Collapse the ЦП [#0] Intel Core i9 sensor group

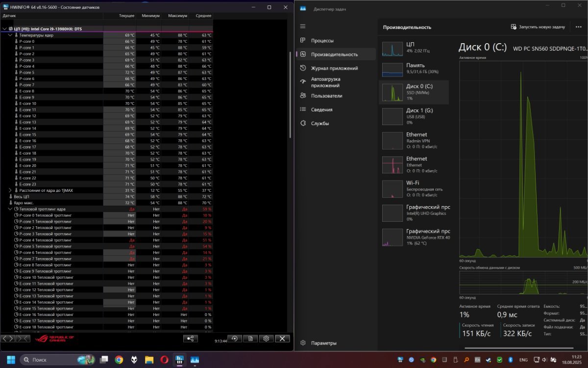point(4,29)
